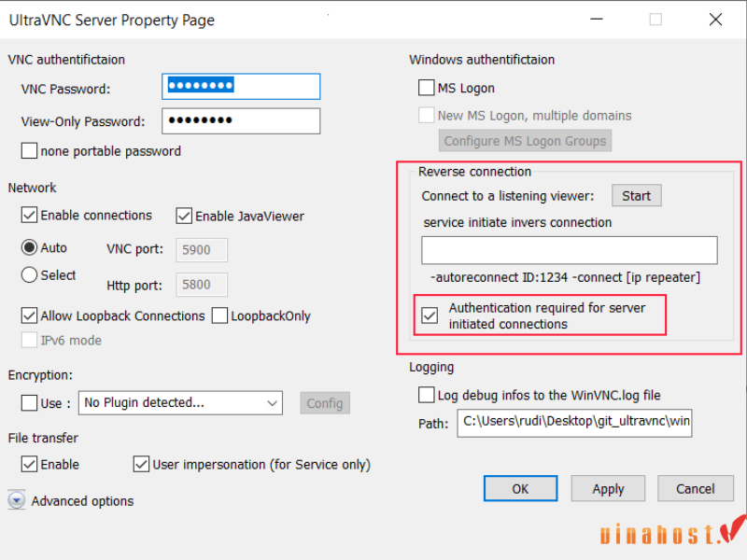Image resolution: width=747 pixels, height=560 pixels.
Task: Click the Http port field showing 5800
Action: (202, 285)
